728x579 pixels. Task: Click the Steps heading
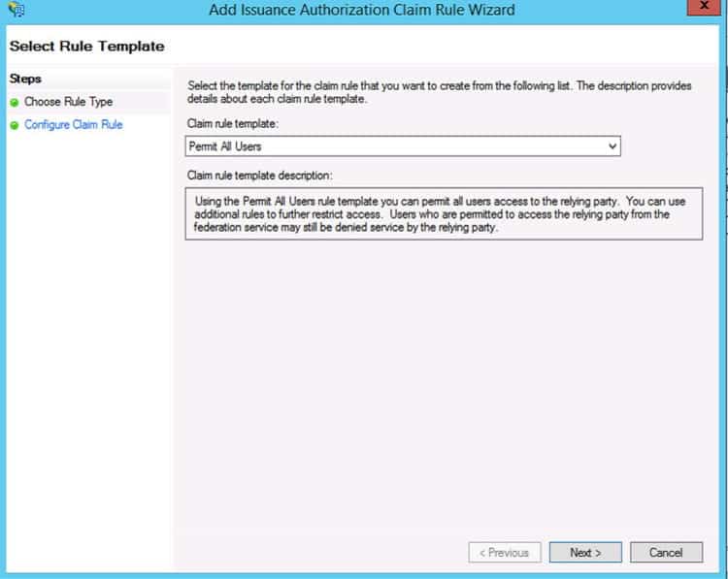[25, 79]
